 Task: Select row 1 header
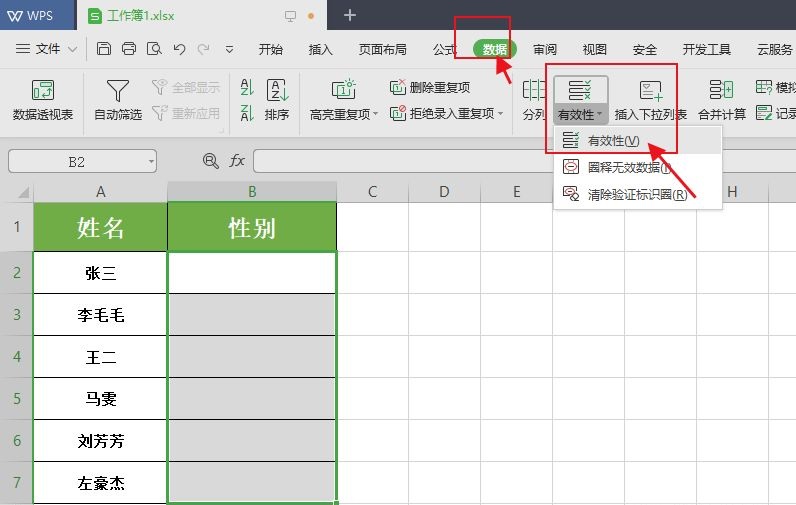click(x=17, y=226)
